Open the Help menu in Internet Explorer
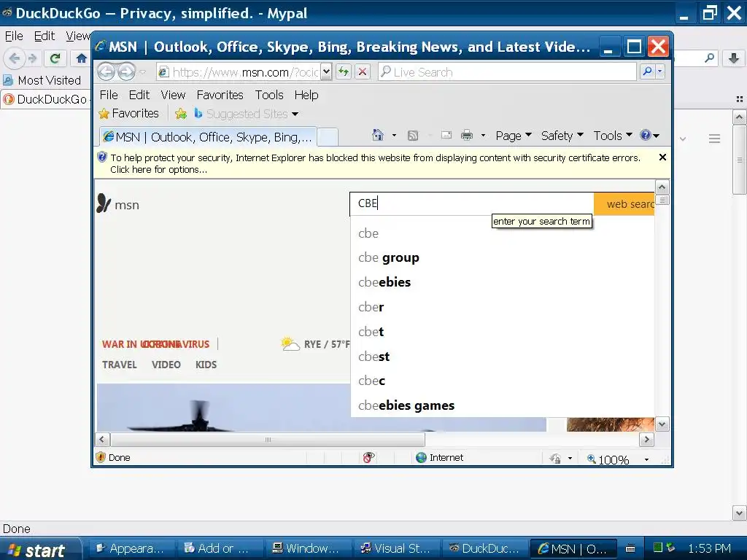This screenshot has height=560, width=747. tap(306, 95)
